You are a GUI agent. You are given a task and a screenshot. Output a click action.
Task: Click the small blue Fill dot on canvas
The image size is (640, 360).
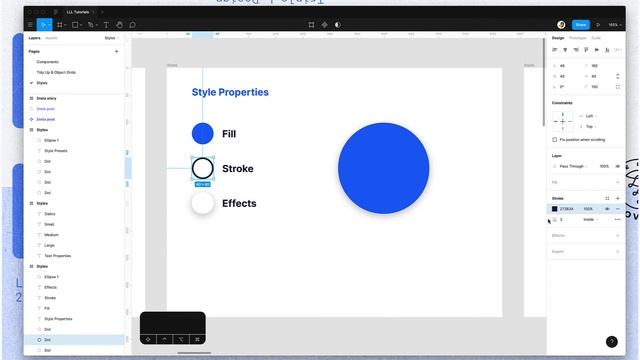[x=202, y=133]
